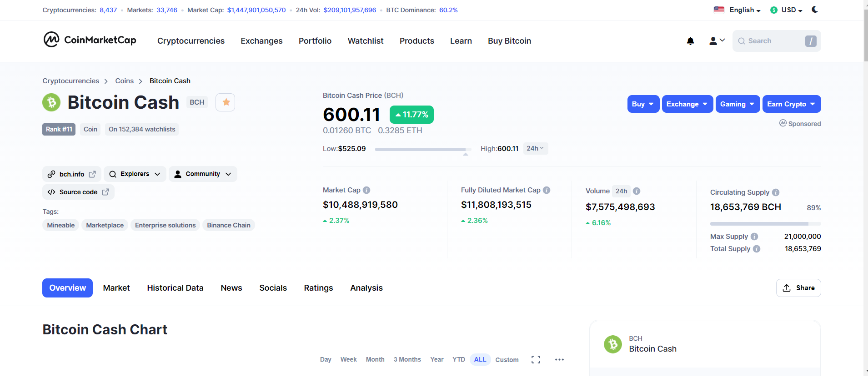Viewport: 868px width, 378px height.
Task: Open the notifications bell
Action: [x=690, y=41]
